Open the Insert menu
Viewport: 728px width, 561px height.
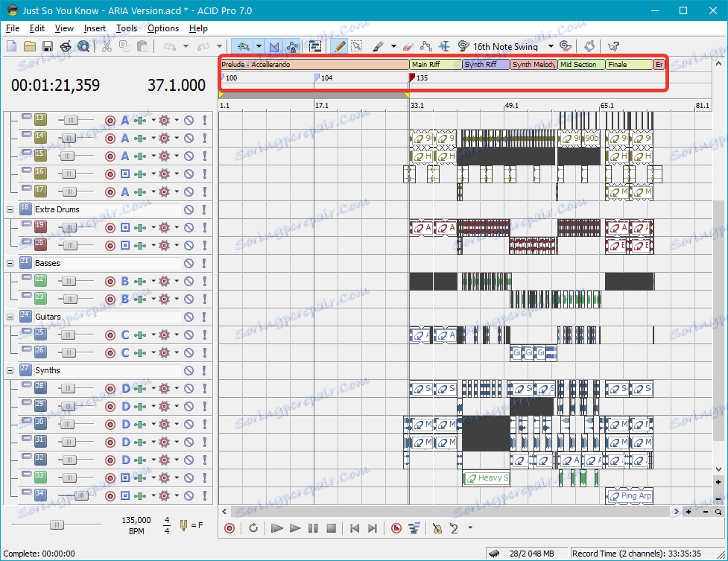coord(95,28)
